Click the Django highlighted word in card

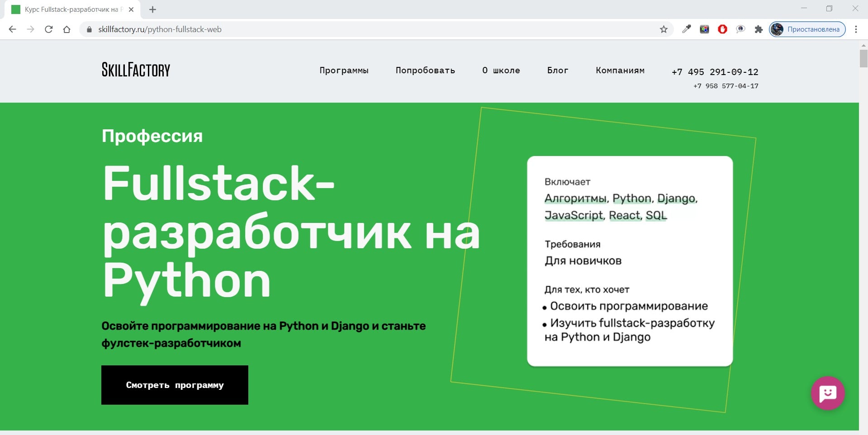676,199
